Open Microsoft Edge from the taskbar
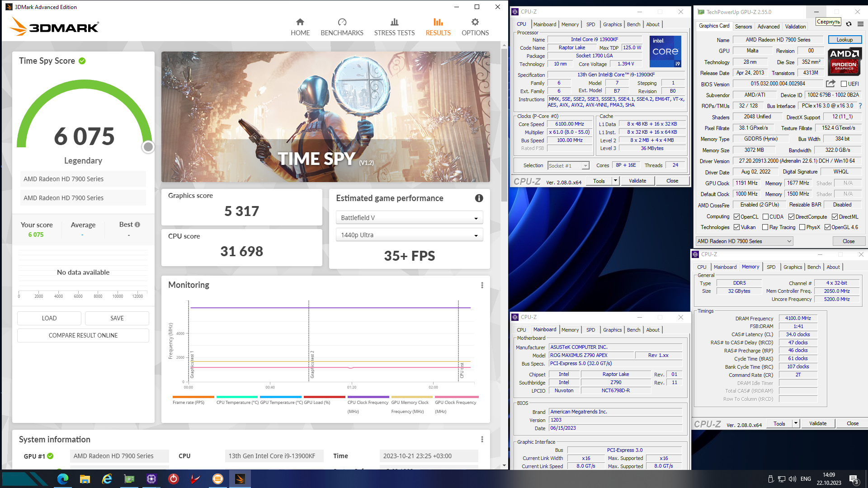 point(63,479)
